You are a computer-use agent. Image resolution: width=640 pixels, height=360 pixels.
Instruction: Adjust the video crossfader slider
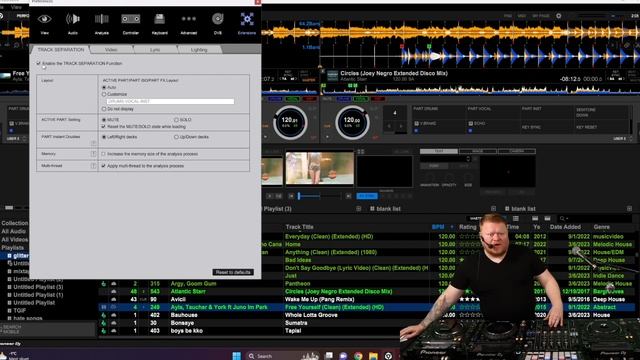[x=319, y=196]
